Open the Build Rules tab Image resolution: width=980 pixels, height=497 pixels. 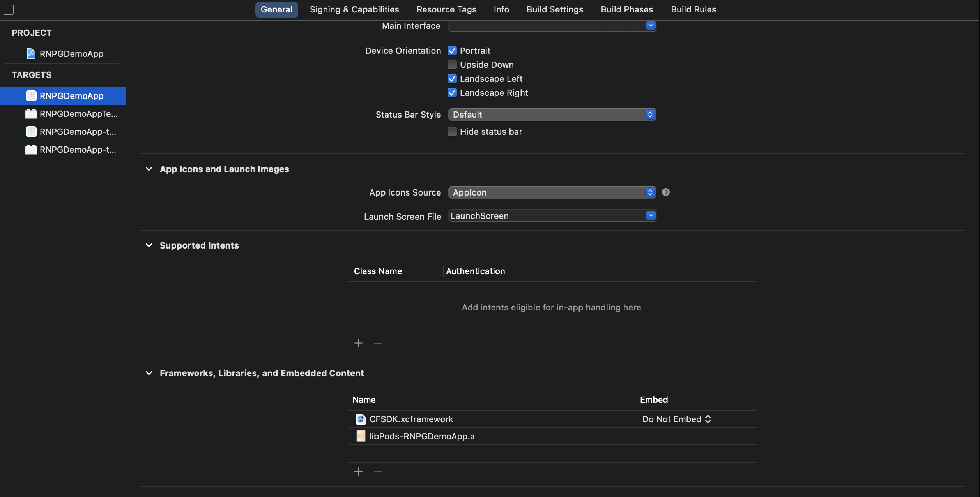click(693, 10)
